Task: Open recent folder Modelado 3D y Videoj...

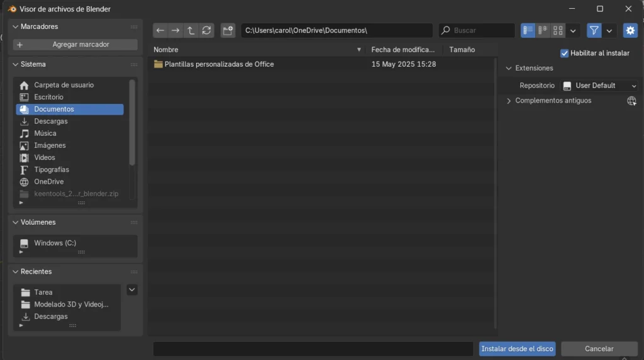Action: tap(68, 305)
